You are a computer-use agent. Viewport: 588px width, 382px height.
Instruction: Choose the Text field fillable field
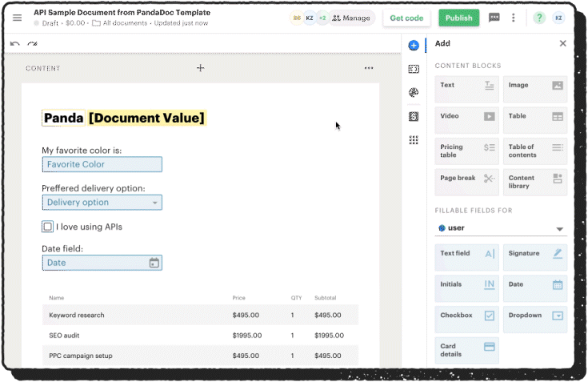466,258
